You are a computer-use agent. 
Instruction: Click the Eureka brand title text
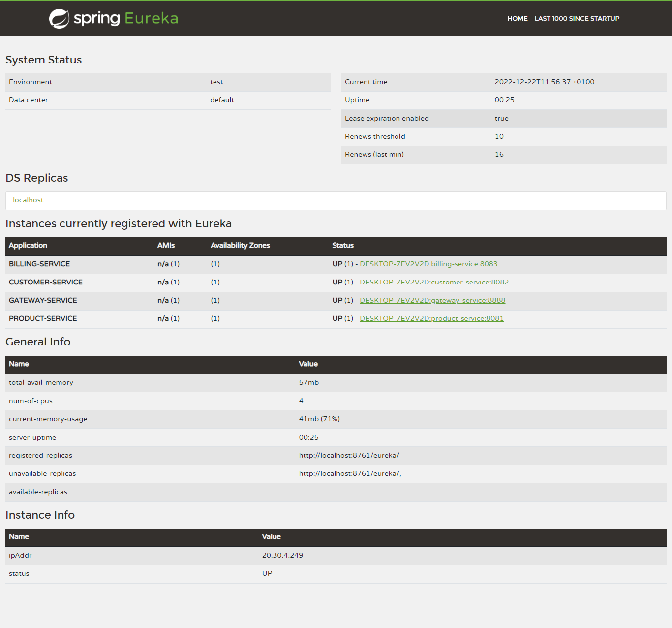151,18
